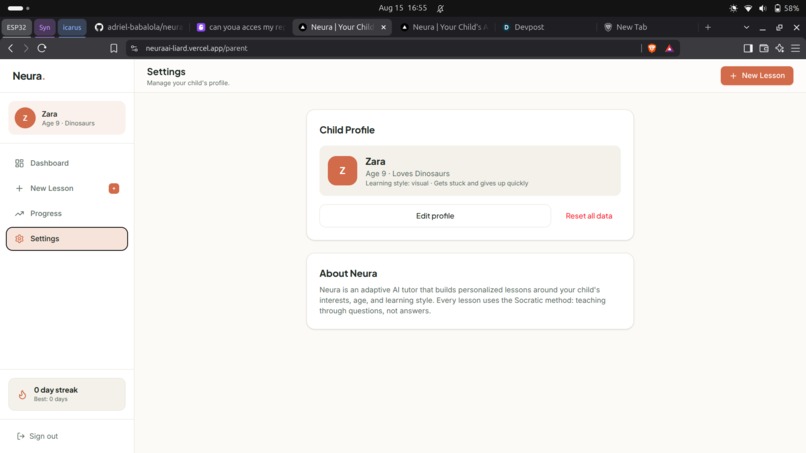Select Zara's profile card in sidebar
This screenshot has height=453, width=806.
[67, 118]
